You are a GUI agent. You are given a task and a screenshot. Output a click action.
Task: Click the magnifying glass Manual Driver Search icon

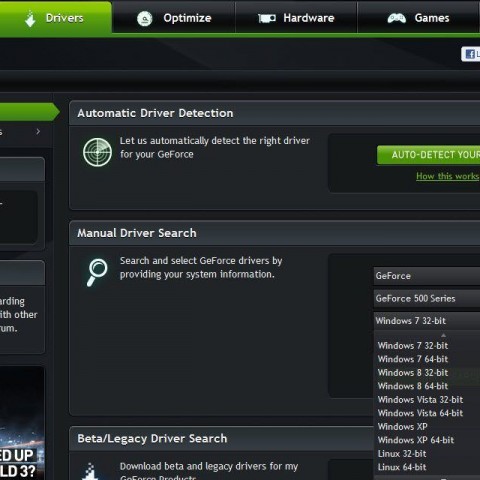point(97,272)
